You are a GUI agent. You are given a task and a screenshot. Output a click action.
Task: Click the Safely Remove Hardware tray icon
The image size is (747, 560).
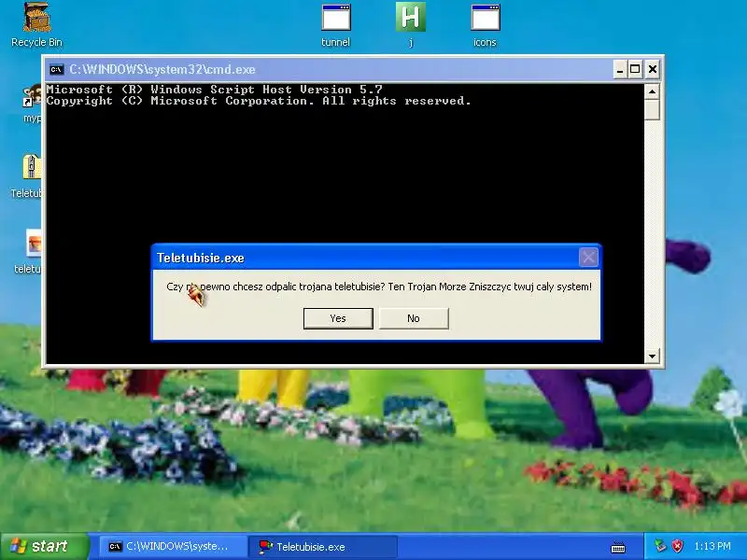pos(660,546)
